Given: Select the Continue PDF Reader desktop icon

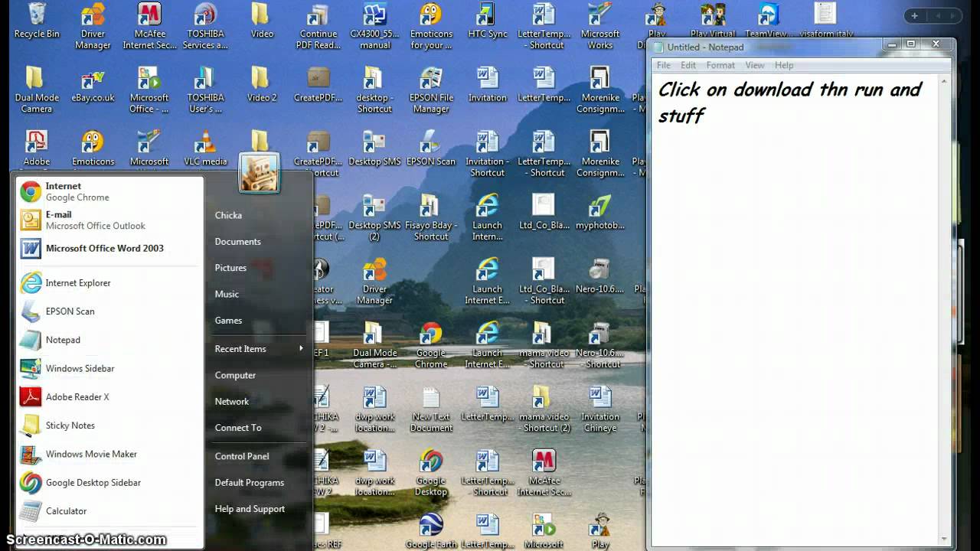Looking at the screenshot, I should [318, 26].
